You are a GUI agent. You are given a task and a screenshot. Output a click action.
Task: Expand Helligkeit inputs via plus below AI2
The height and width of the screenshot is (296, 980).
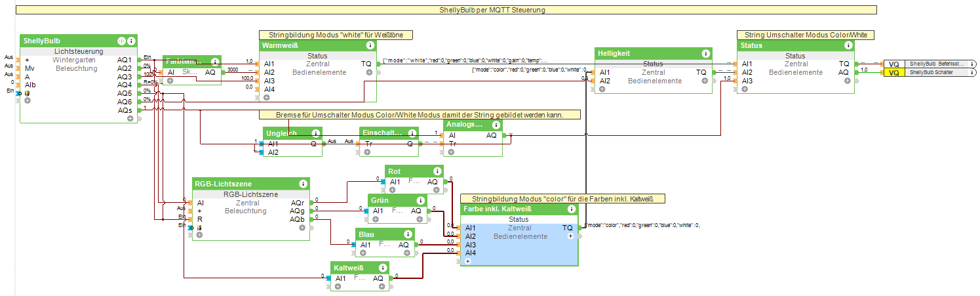coord(602,89)
